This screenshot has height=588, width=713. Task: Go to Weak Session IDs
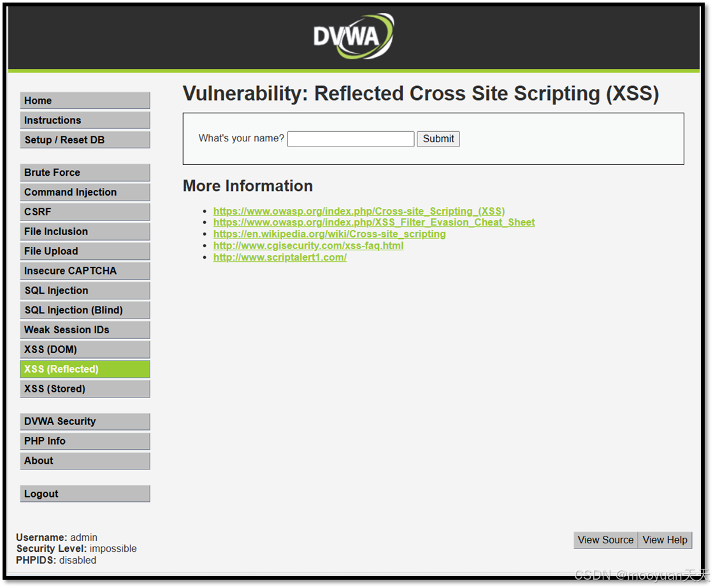click(85, 330)
